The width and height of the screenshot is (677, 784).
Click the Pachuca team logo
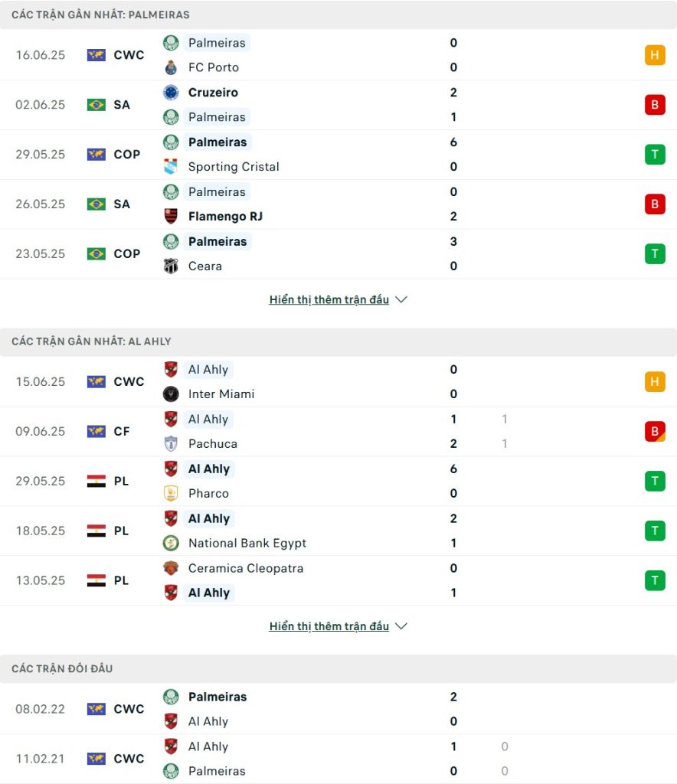click(171, 443)
